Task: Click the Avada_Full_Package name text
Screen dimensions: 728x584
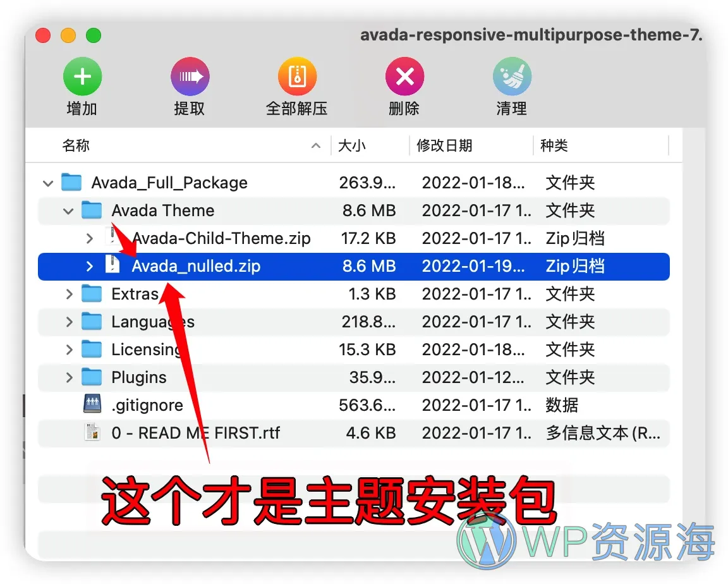Action: pyautogui.click(x=169, y=183)
